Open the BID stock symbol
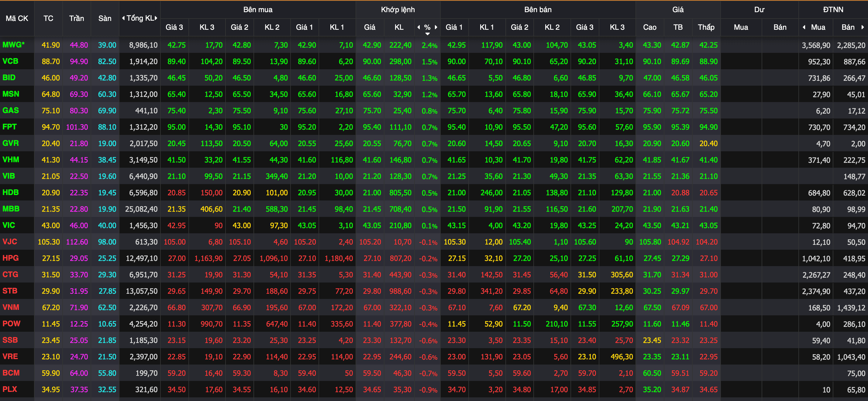The width and height of the screenshot is (868, 401). tap(9, 77)
